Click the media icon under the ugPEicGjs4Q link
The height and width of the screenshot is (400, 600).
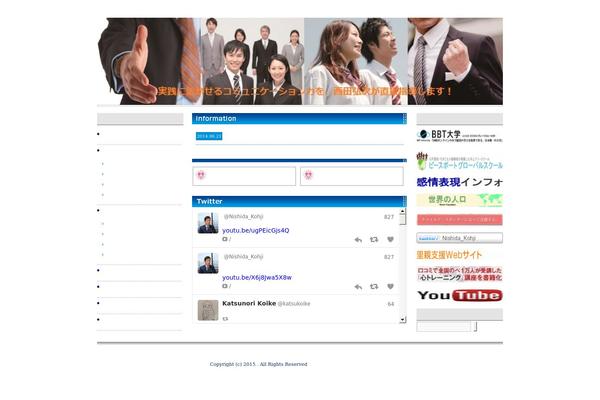click(x=225, y=239)
